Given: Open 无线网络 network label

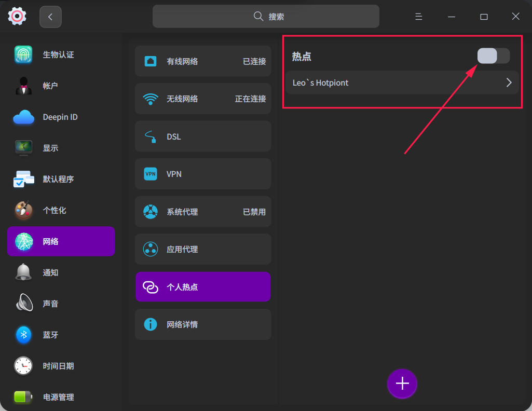Looking at the screenshot, I should 182,99.
